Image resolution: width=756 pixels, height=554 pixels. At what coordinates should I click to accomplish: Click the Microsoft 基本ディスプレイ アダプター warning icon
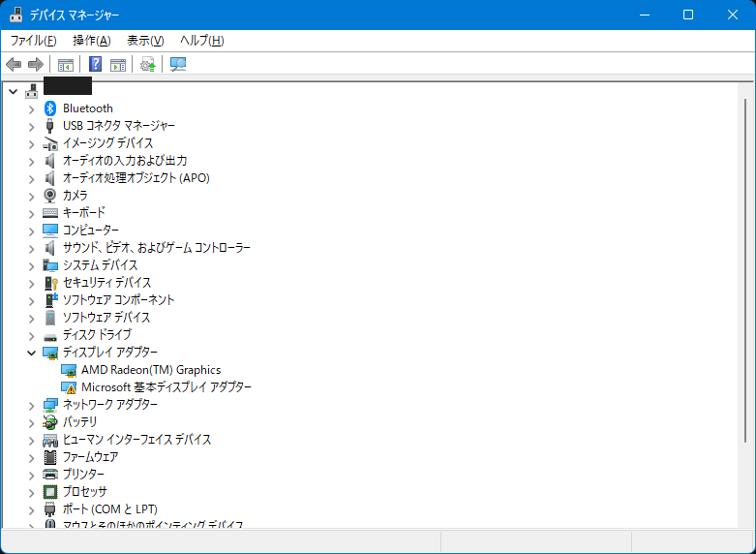[69, 387]
